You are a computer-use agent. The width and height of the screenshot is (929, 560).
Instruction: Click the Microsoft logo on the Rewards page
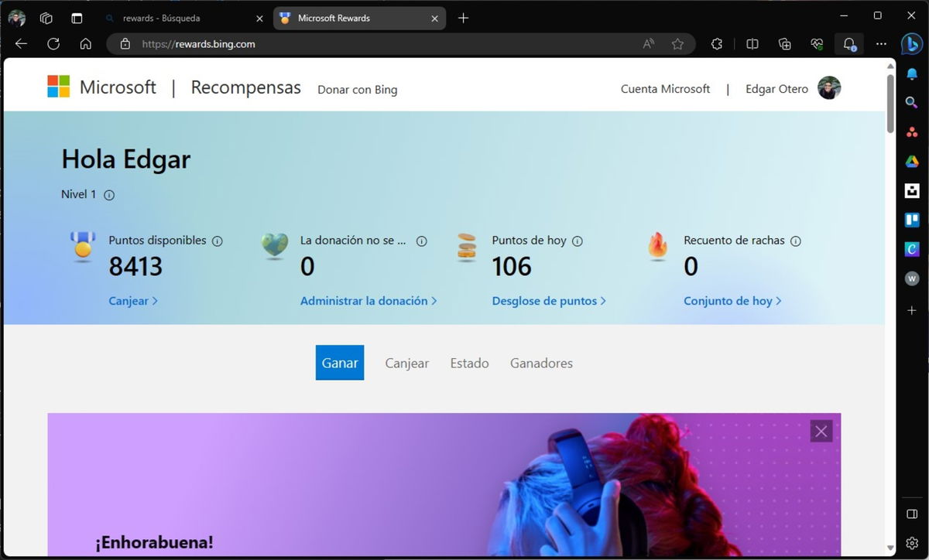(59, 87)
